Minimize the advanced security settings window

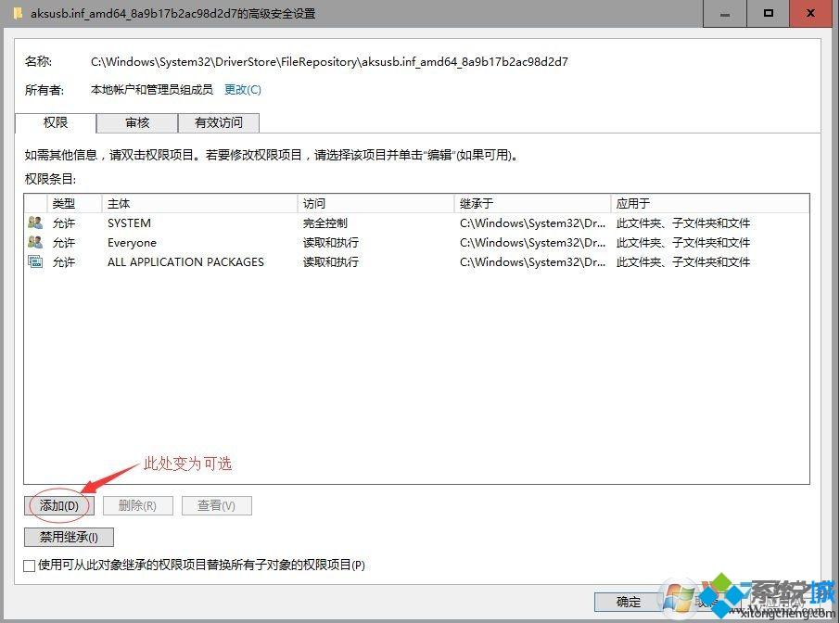pyautogui.click(x=725, y=13)
